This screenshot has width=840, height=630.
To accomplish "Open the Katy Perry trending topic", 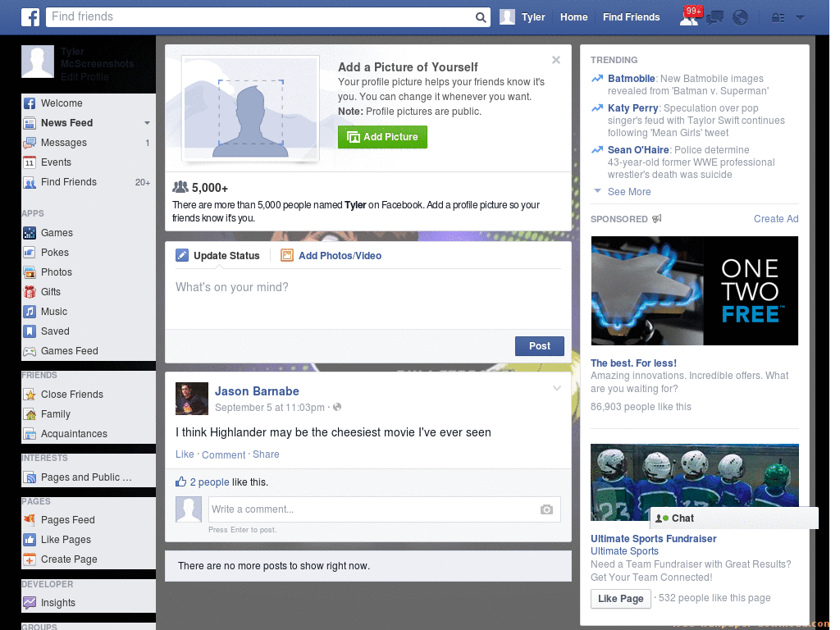I will tap(632, 108).
